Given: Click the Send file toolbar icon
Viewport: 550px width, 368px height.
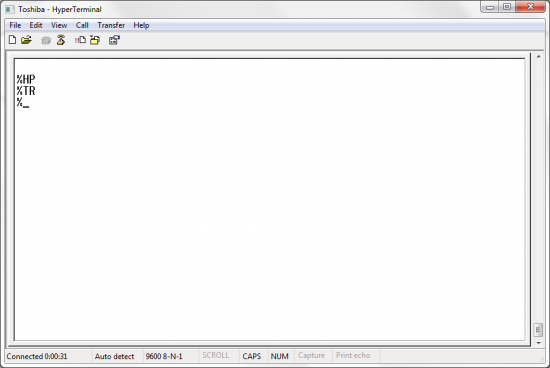Looking at the screenshot, I should (x=80, y=40).
